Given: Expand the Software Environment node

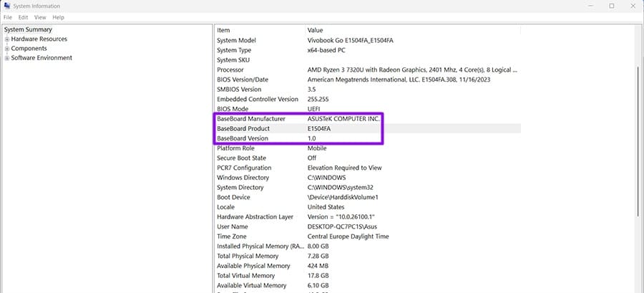Looking at the screenshot, I should point(7,58).
